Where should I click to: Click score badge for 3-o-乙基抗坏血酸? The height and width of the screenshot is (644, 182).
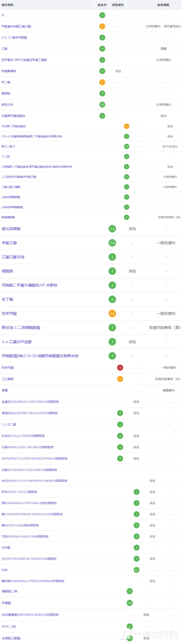pos(112,342)
